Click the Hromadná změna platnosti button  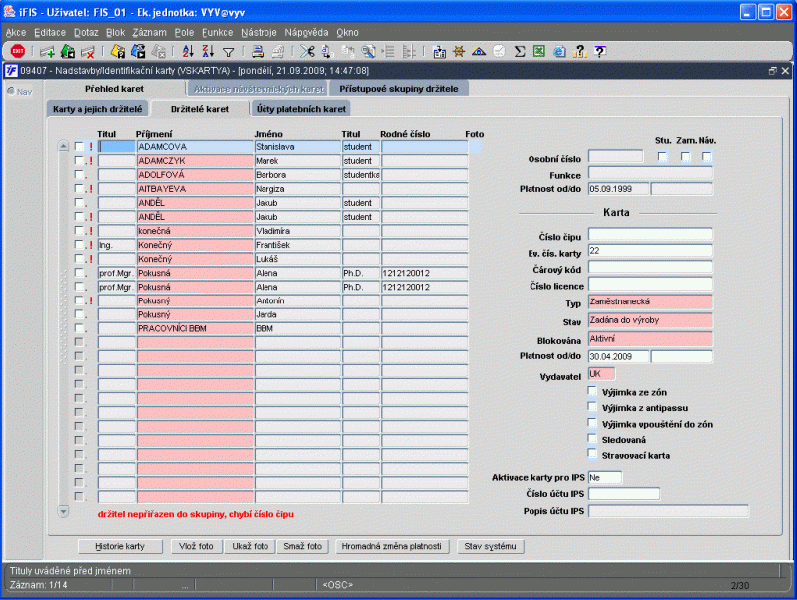click(x=392, y=547)
